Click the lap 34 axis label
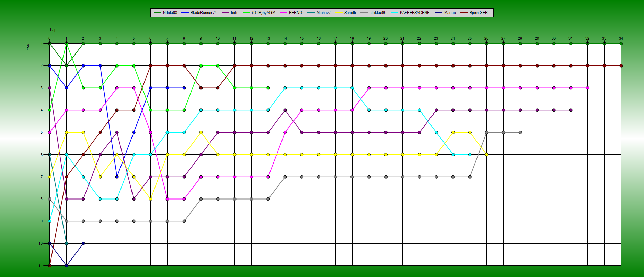The width and height of the screenshot is (644, 277). 621,39
